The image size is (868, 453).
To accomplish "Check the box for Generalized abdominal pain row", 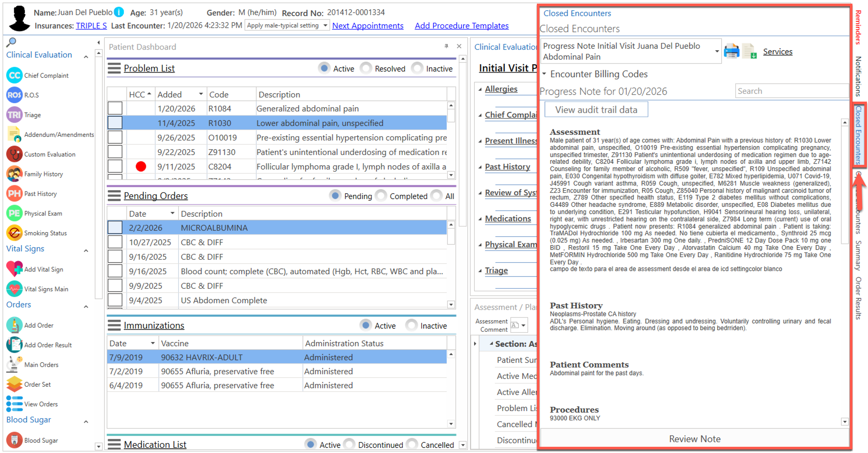I will pyautogui.click(x=115, y=109).
